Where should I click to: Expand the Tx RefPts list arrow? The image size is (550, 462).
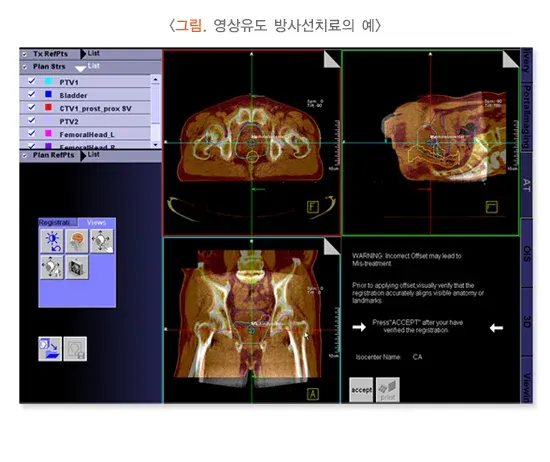[x=83, y=54]
